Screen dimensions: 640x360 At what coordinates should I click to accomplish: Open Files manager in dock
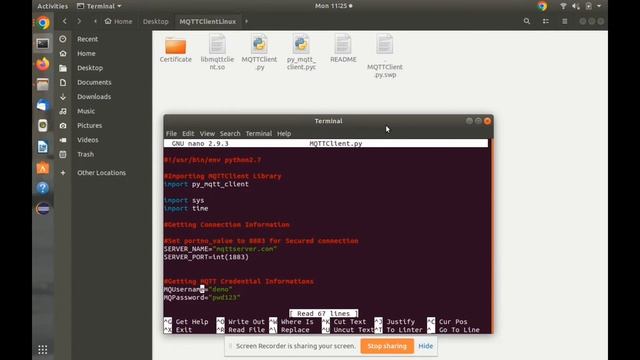(x=43, y=84)
